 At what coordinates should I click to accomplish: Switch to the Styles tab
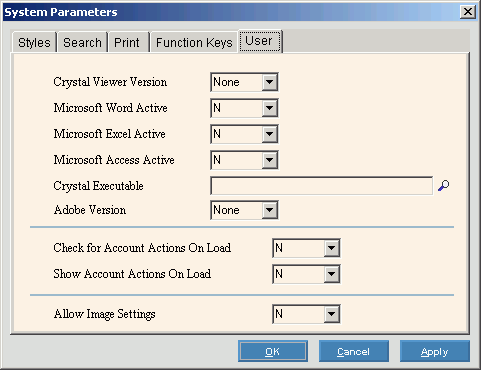[x=34, y=43]
